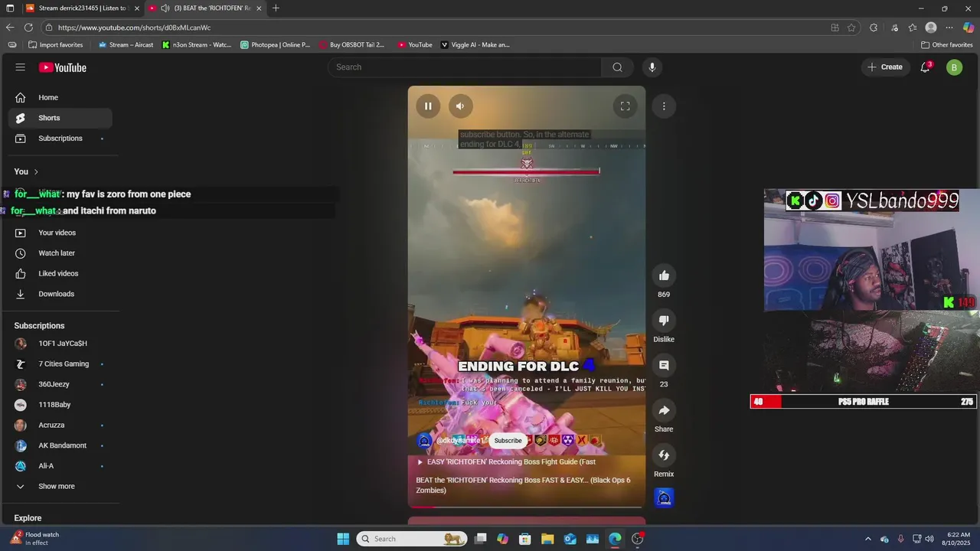980x551 pixels.
Task: Refresh the current page
Action: 28,28
